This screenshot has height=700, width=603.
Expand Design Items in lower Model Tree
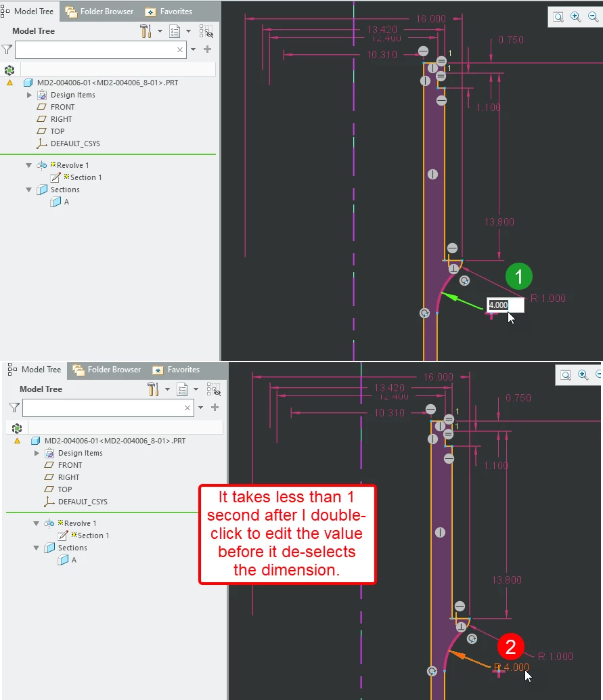coord(37,453)
